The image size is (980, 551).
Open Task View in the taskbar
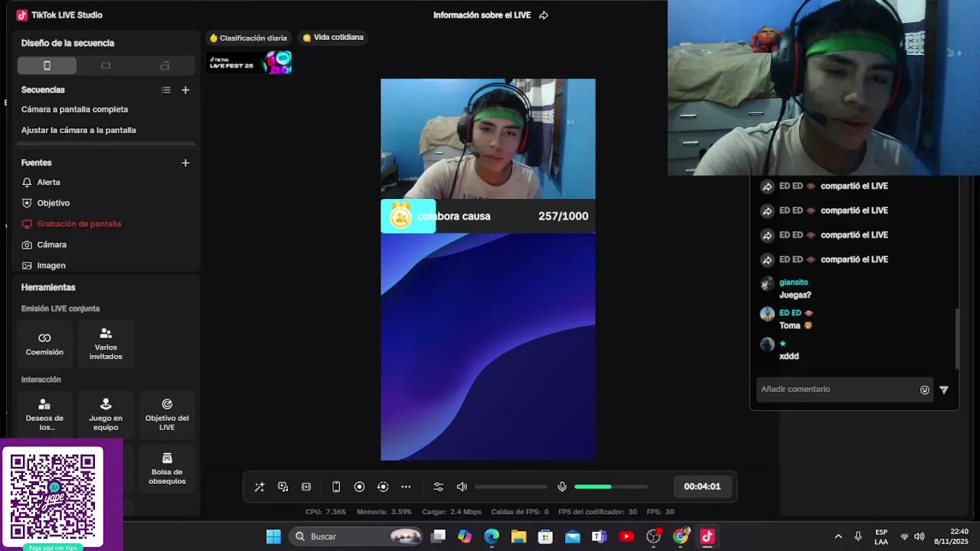tap(438, 536)
